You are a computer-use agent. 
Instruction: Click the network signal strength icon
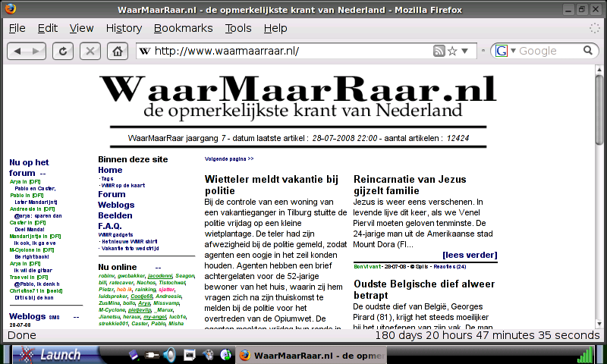585,354
